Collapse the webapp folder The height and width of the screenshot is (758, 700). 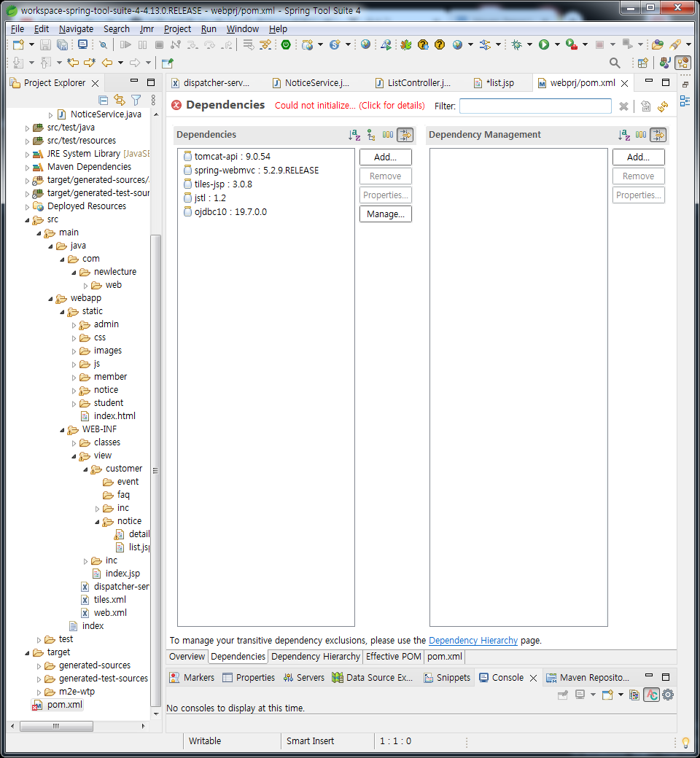[x=50, y=299]
